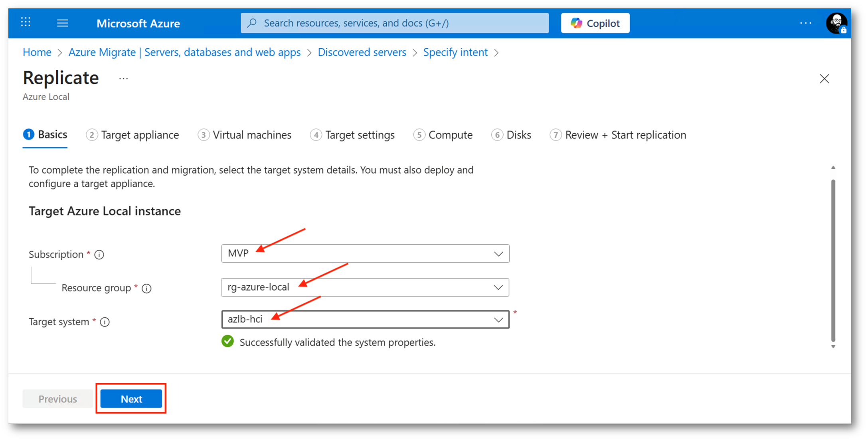
Task: Switch to Virtual machines tab
Action: 245,135
